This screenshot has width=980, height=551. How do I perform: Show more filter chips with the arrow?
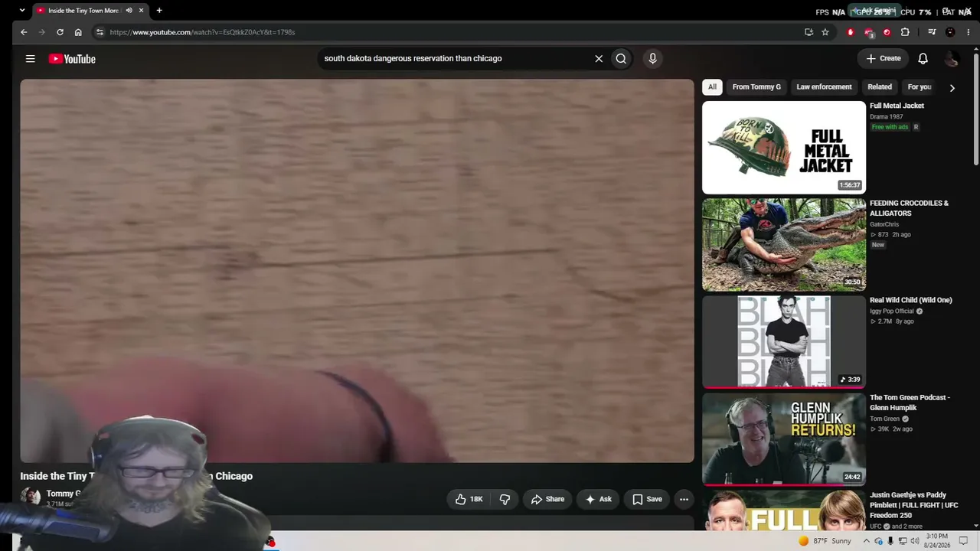click(x=952, y=88)
